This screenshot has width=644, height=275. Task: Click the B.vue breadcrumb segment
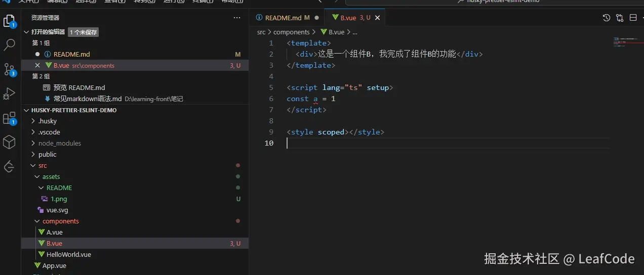tap(336, 32)
